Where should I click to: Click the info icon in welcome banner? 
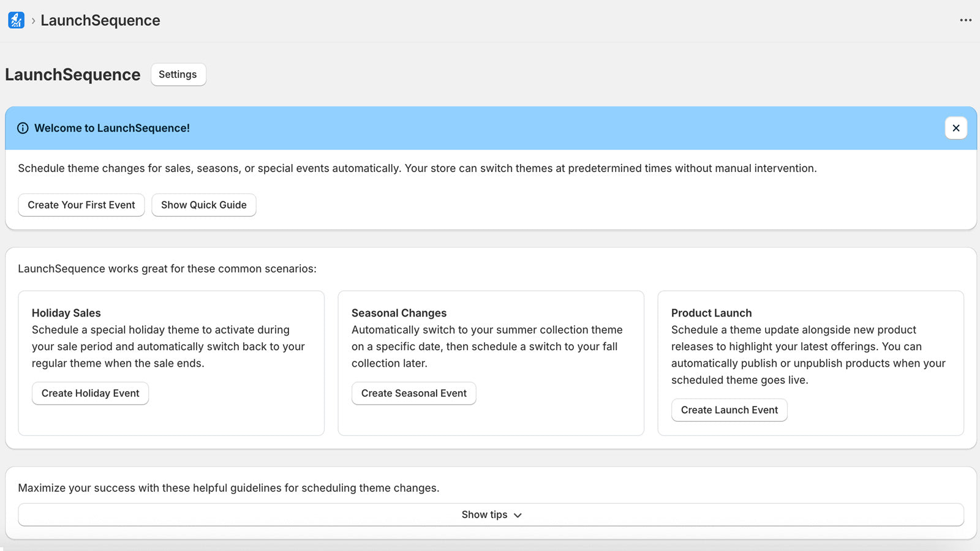tap(23, 128)
